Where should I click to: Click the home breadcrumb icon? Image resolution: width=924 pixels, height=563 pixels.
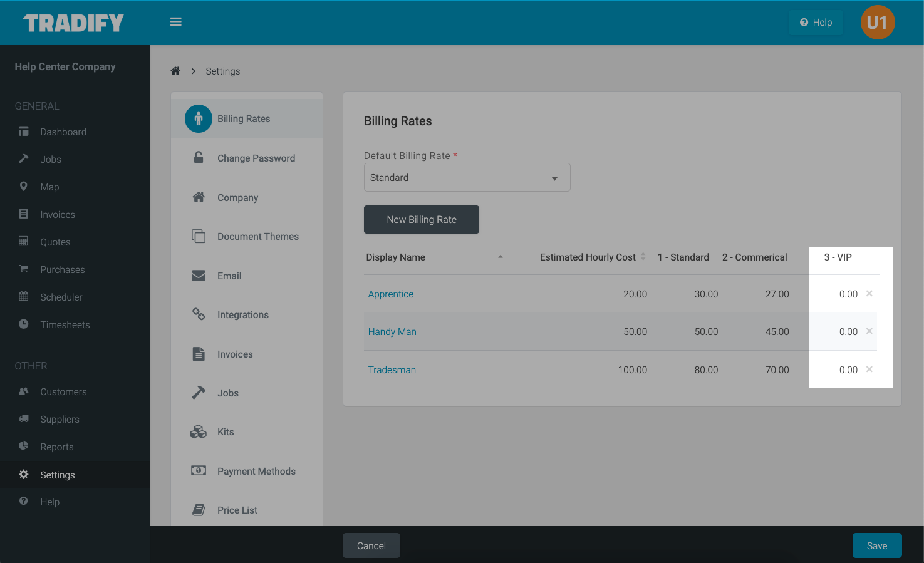click(175, 71)
